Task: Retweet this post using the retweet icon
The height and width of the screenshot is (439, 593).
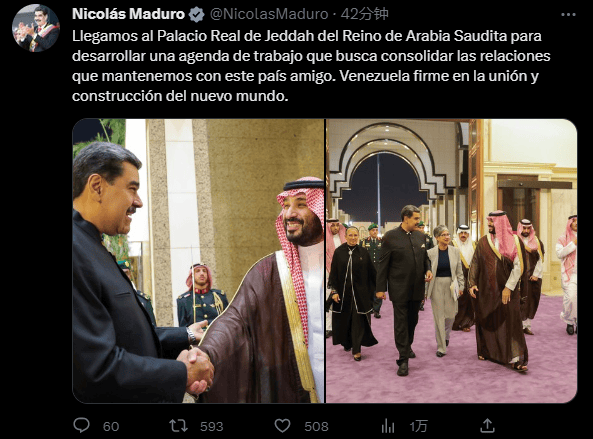Action: coord(178,426)
